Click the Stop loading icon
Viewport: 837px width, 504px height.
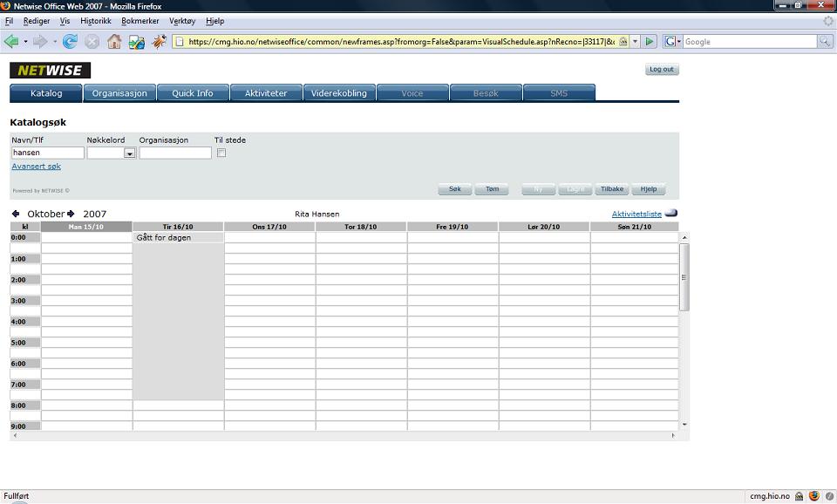[92, 42]
